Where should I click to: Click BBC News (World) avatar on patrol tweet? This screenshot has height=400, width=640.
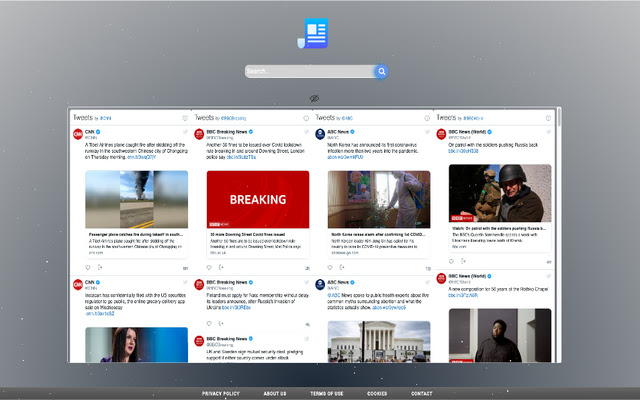coord(441,134)
